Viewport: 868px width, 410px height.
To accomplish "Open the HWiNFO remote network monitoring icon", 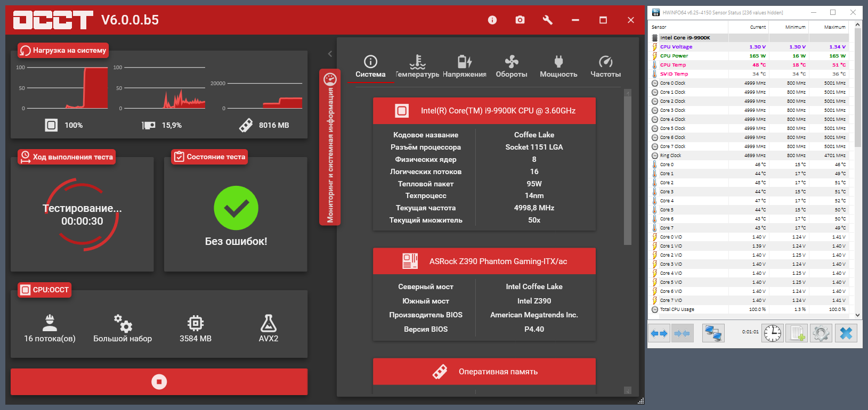I will tap(713, 333).
